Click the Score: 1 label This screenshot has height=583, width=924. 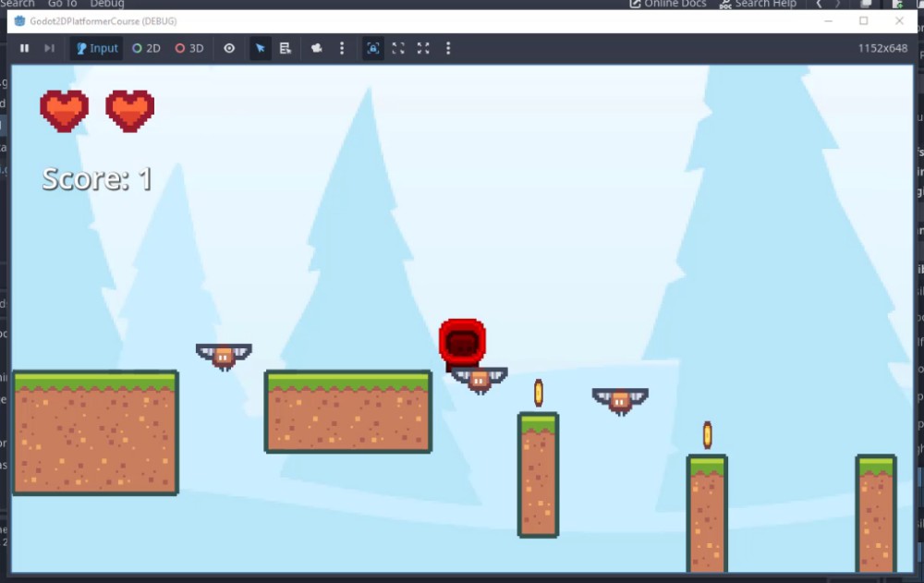[97, 178]
